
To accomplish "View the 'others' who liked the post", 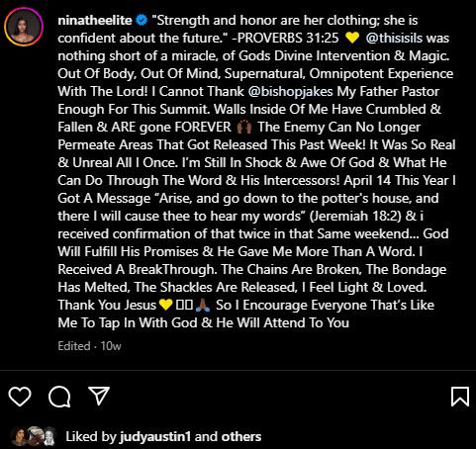I will pyautogui.click(x=241, y=437).
